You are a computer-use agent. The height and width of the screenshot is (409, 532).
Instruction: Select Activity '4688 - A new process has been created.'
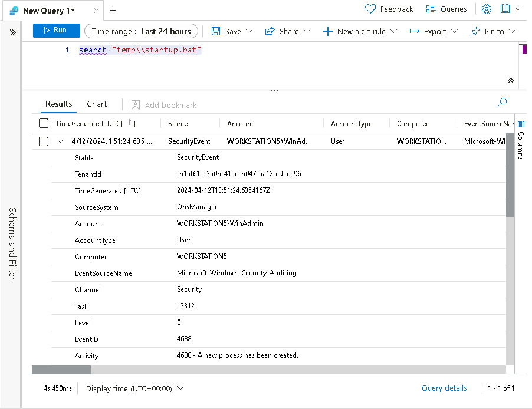[238, 355]
